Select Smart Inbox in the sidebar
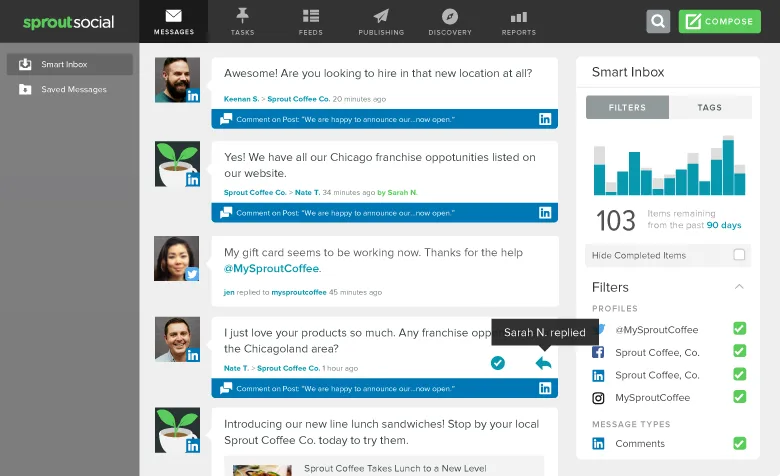Viewport: 780px width, 476px height. click(x=70, y=64)
